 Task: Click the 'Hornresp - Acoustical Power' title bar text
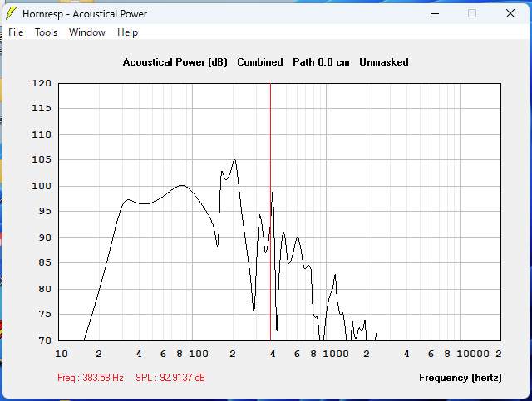point(85,14)
